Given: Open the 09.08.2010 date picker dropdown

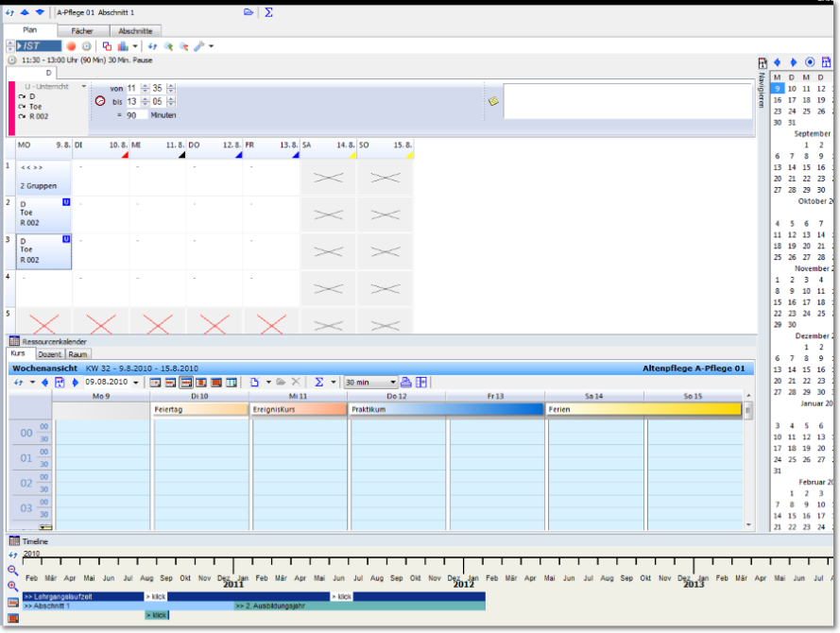Looking at the screenshot, I should pyautogui.click(x=134, y=383).
